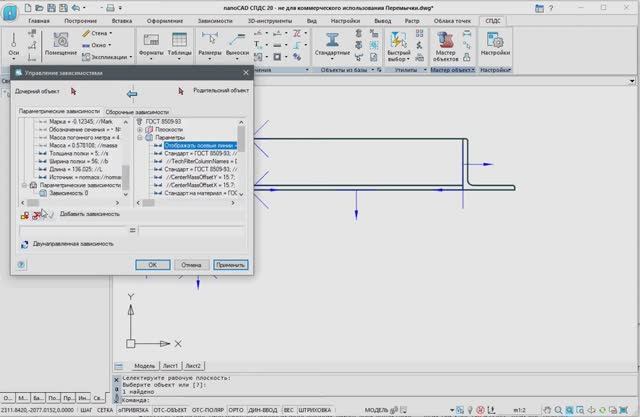640x417 pixels.
Task: Open the Таблицы tables tool
Action: click(179, 45)
